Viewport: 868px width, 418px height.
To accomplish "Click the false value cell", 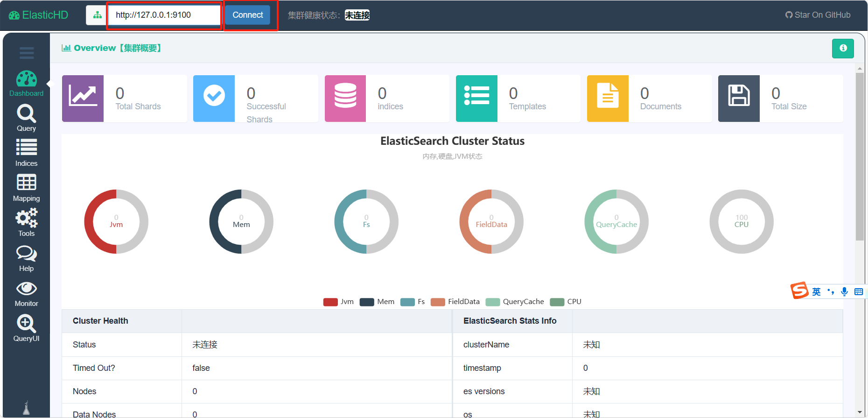I will [201, 368].
